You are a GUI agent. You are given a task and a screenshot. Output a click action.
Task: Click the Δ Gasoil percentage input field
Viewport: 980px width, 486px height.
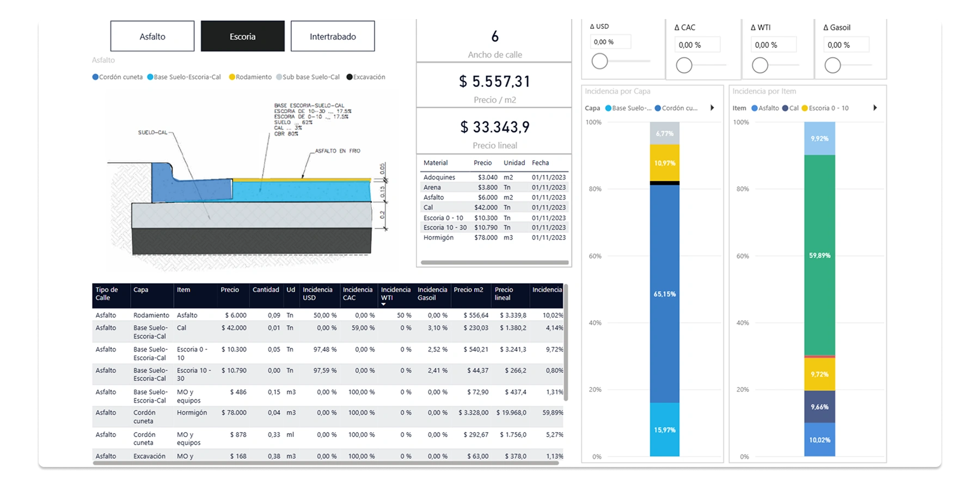coord(846,45)
